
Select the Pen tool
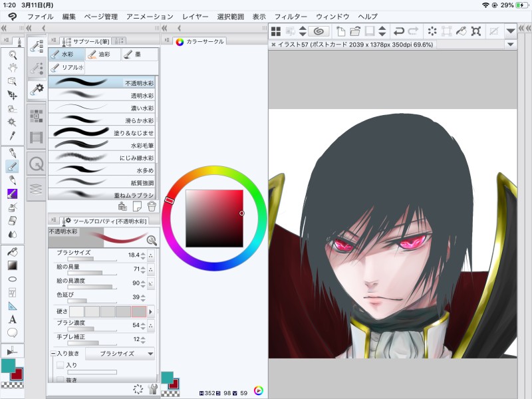click(13, 153)
